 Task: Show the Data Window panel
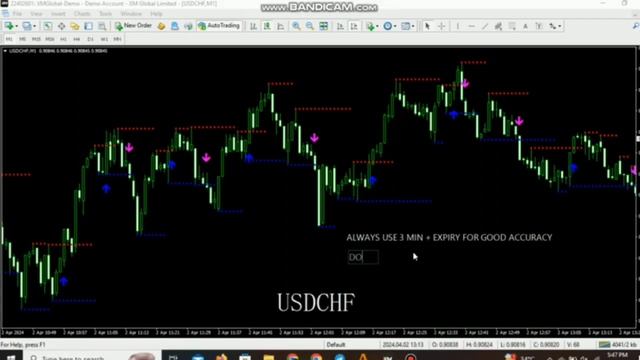pos(61,26)
